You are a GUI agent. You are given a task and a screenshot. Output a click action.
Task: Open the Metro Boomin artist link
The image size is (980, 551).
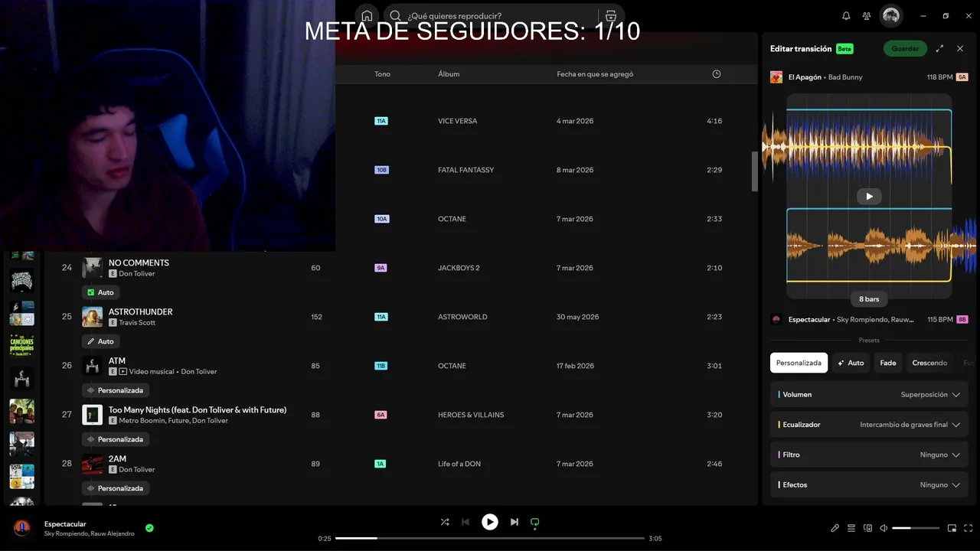tap(142, 421)
